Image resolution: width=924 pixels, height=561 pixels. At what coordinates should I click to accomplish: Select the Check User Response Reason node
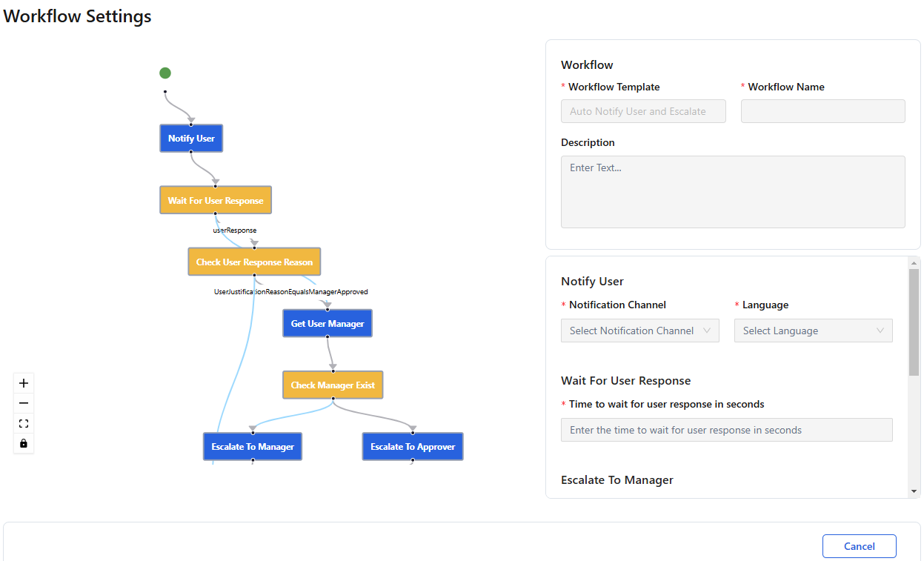coord(254,262)
